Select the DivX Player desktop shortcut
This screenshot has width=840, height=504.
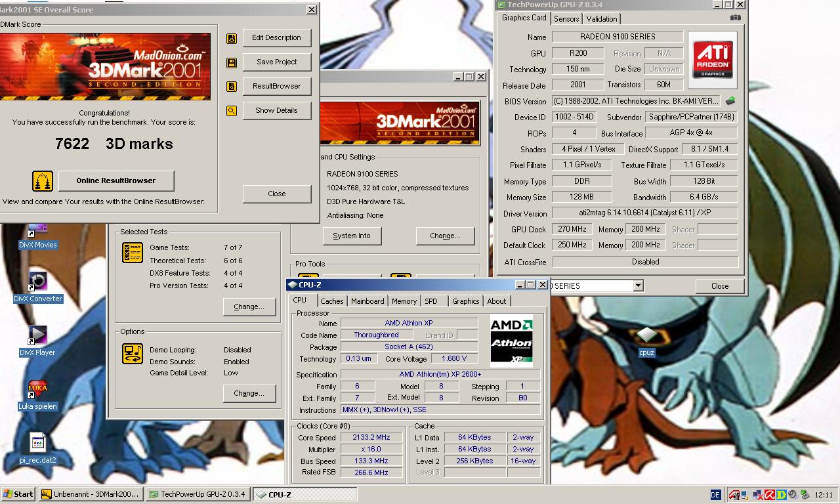(x=38, y=341)
